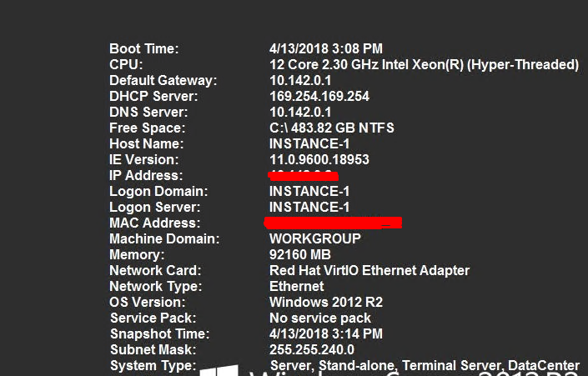Click the 'IP Address:' label
The height and width of the screenshot is (376, 588).
[x=146, y=175]
